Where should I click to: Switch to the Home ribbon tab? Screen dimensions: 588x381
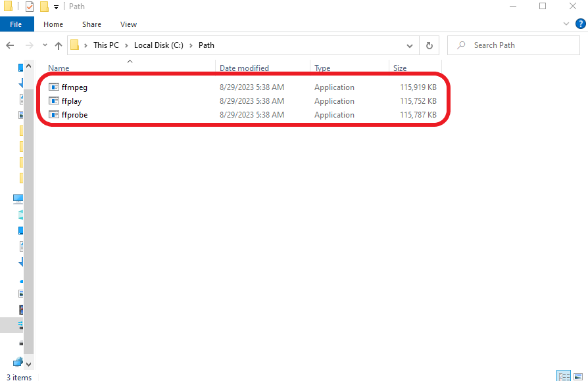pos(53,24)
